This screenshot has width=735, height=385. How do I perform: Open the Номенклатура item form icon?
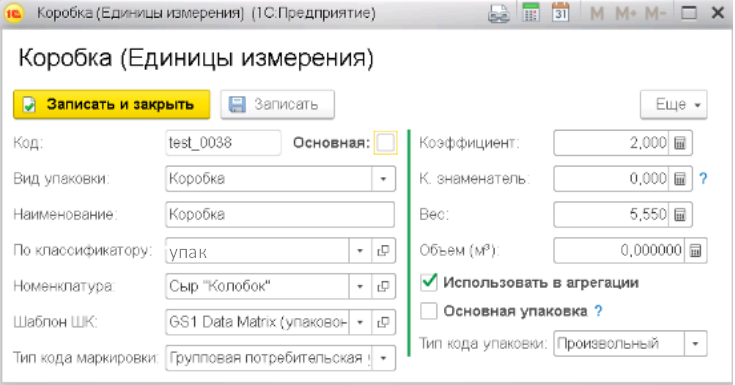[x=383, y=287]
